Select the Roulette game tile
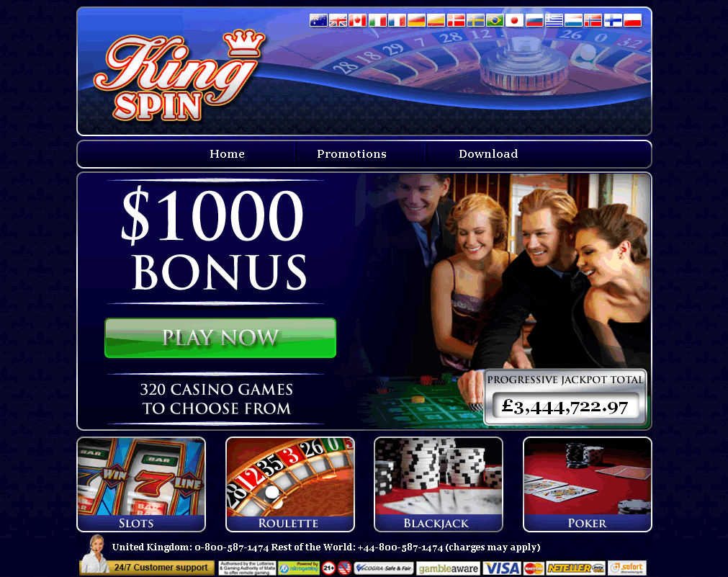Image resolution: width=728 pixels, height=577 pixels. (290, 485)
